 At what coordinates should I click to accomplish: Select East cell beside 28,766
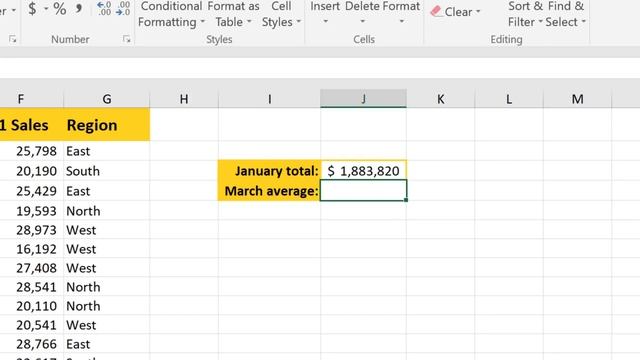click(x=107, y=344)
